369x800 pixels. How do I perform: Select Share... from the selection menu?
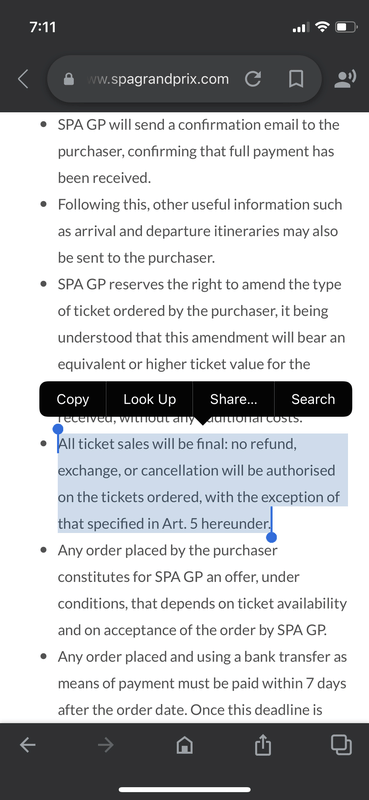234,399
